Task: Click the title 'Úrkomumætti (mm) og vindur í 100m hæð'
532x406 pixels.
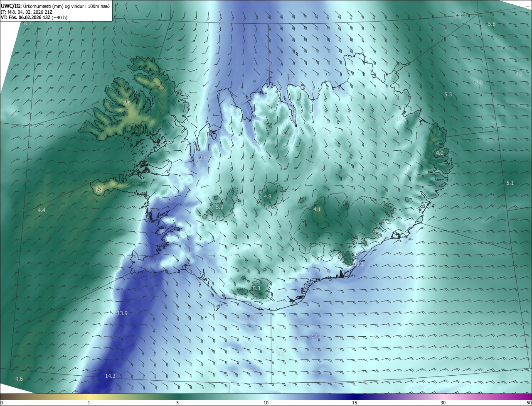Action: 66,6
